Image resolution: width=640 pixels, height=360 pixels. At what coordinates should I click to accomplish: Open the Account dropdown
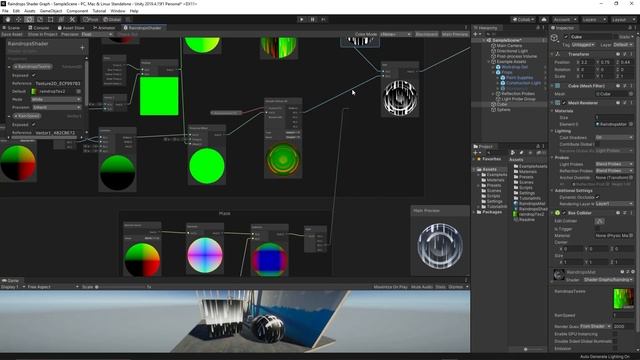[x=565, y=20]
